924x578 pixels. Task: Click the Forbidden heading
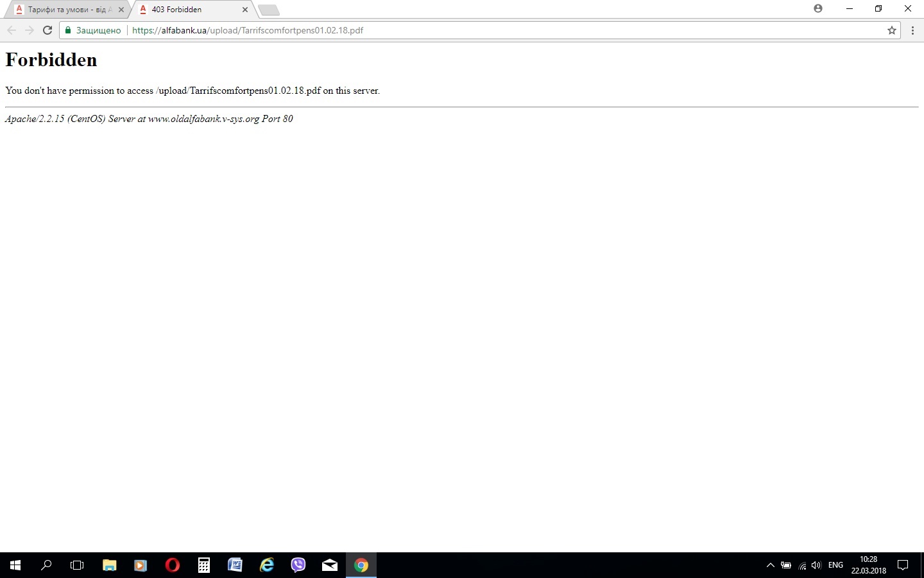51,60
